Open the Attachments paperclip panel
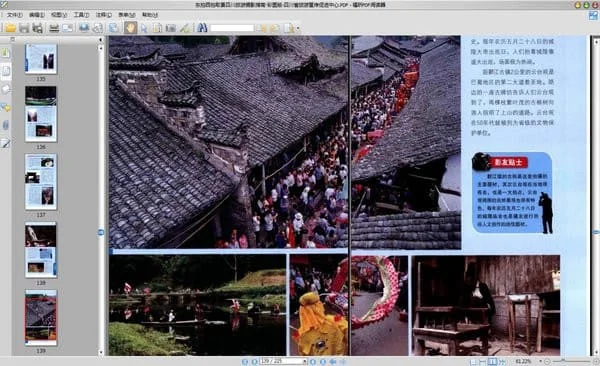This screenshot has height=366, width=600. pos(5,125)
